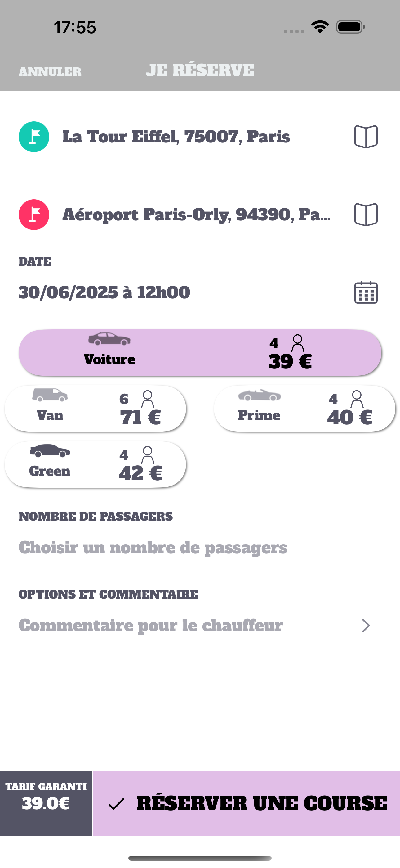
Task: Edit La Tour Eiffel pickup address
Action: 176,137
